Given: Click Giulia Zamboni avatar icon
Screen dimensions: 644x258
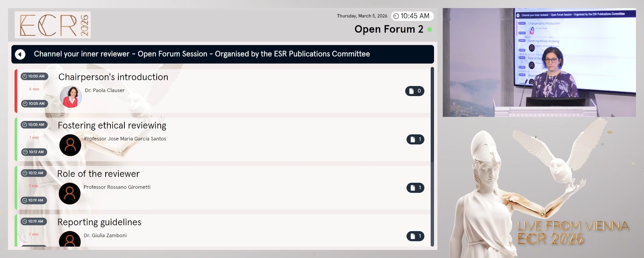Looking at the screenshot, I should point(70,239).
